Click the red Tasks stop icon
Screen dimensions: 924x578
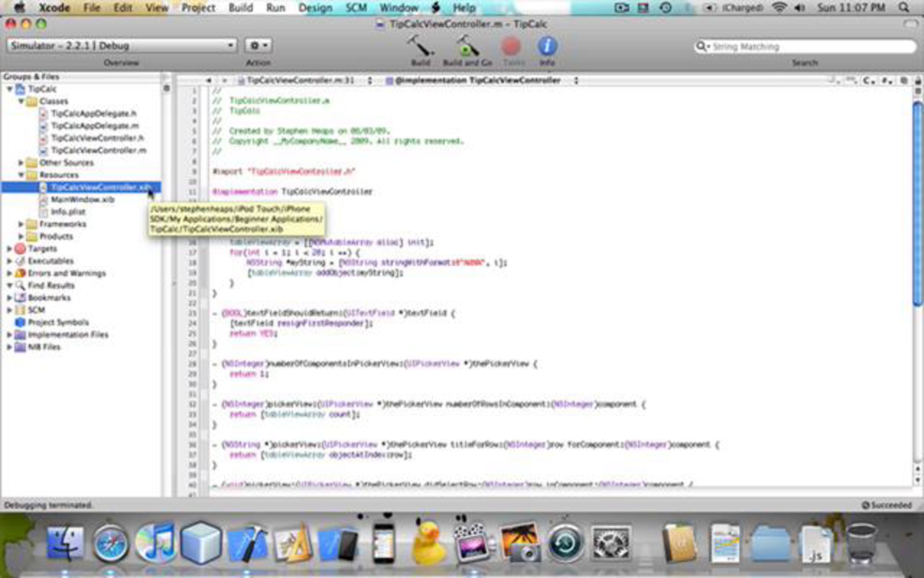[x=511, y=46]
